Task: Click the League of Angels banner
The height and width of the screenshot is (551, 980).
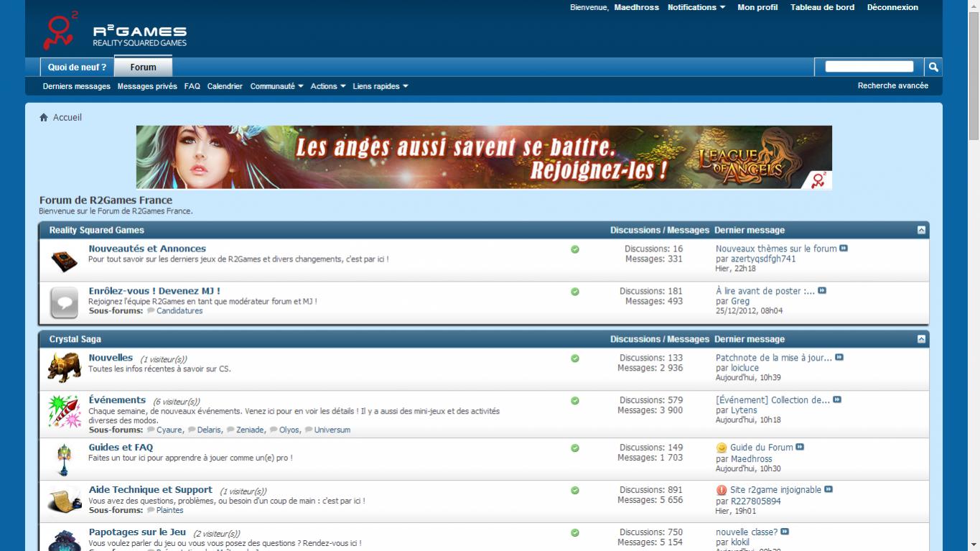Action: [x=484, y=157]
